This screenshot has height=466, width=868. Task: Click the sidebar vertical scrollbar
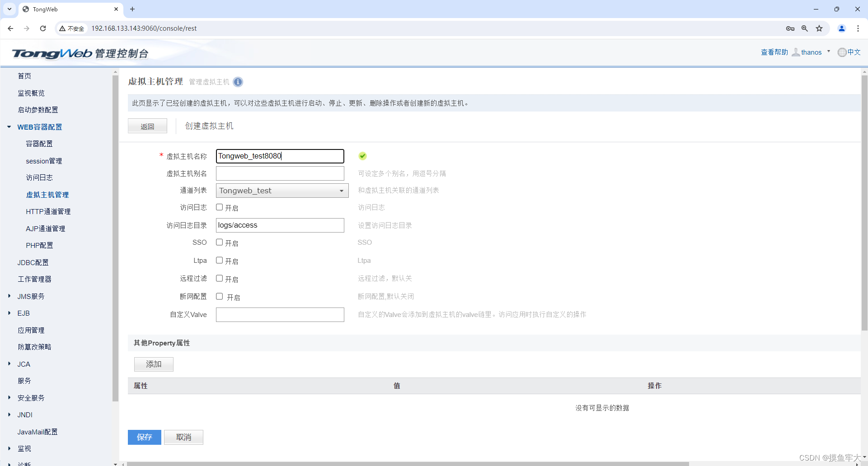point(115,238)
